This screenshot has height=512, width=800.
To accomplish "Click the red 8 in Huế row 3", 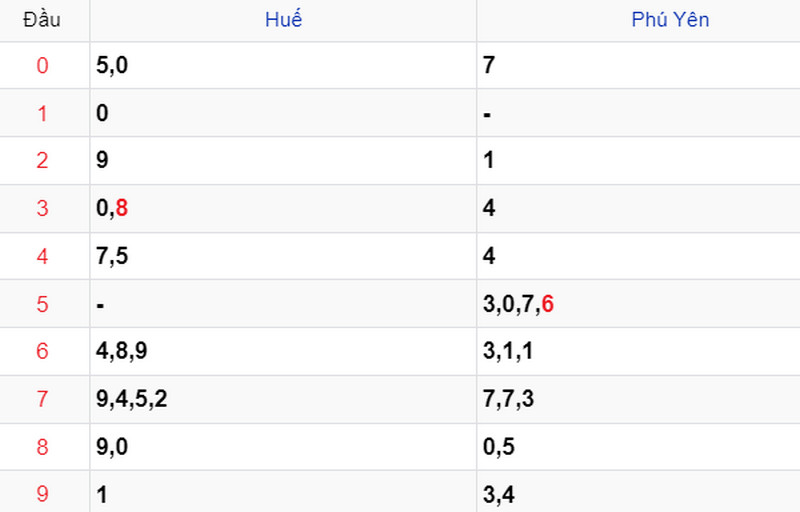I will point(121,208).
